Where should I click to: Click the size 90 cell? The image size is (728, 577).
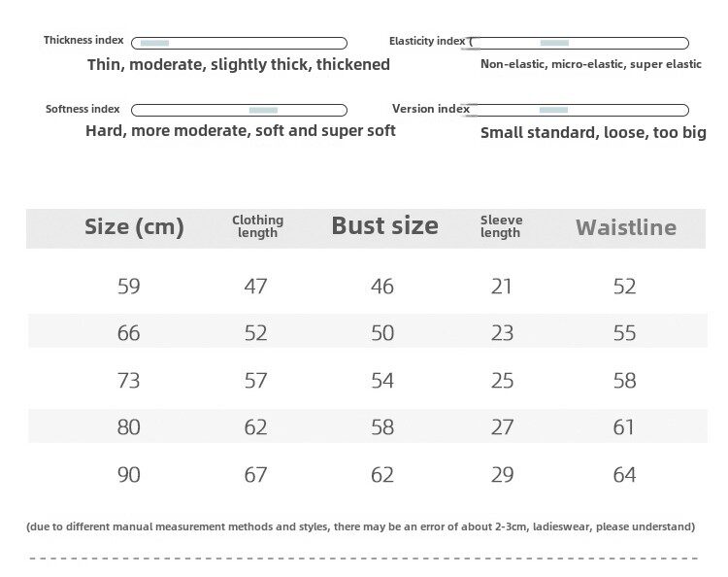click(x=128, y=474)
